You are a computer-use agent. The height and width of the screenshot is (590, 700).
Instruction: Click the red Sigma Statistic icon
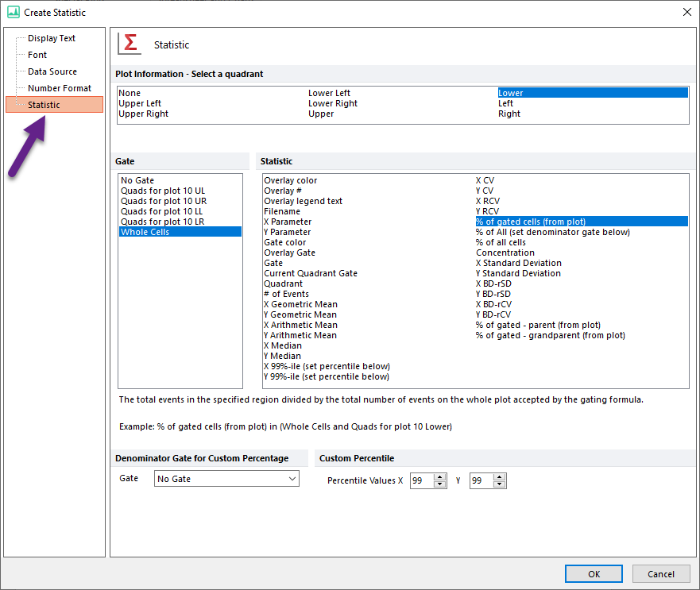[x=130, y=44]
